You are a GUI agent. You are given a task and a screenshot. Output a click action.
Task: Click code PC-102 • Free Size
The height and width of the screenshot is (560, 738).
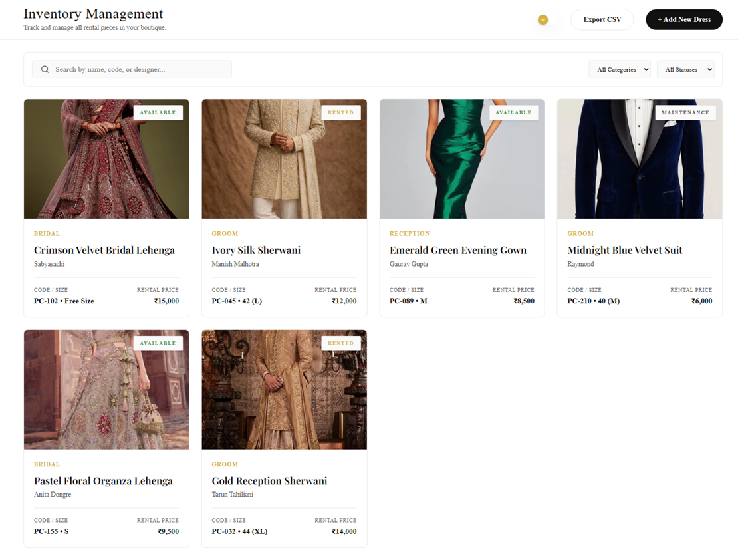pyautogui.click(x=64, y=301)
